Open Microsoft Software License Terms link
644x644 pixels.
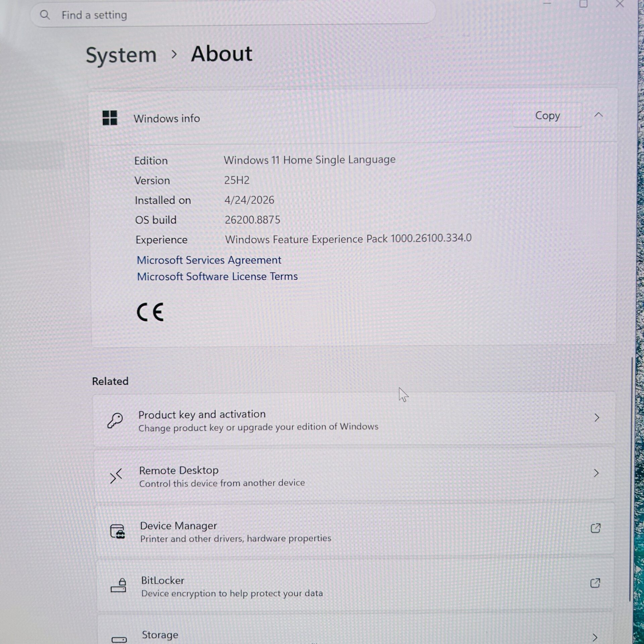click(217, 276)
